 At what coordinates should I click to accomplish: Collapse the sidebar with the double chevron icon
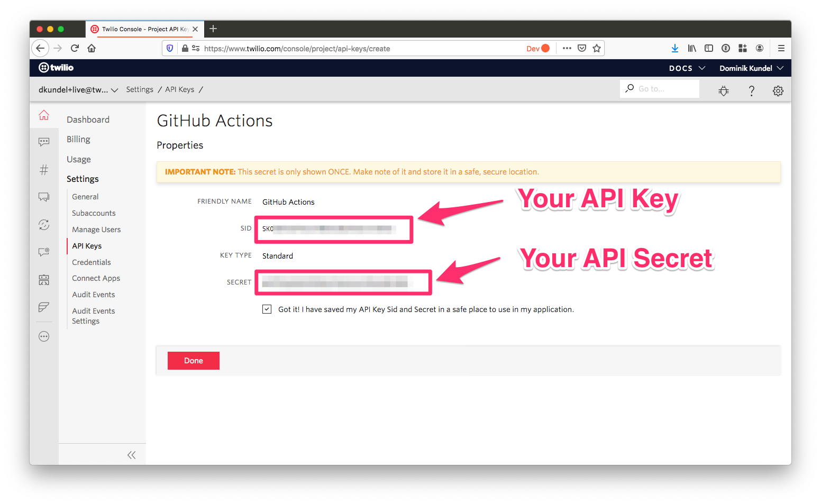[x=131, y=455]
